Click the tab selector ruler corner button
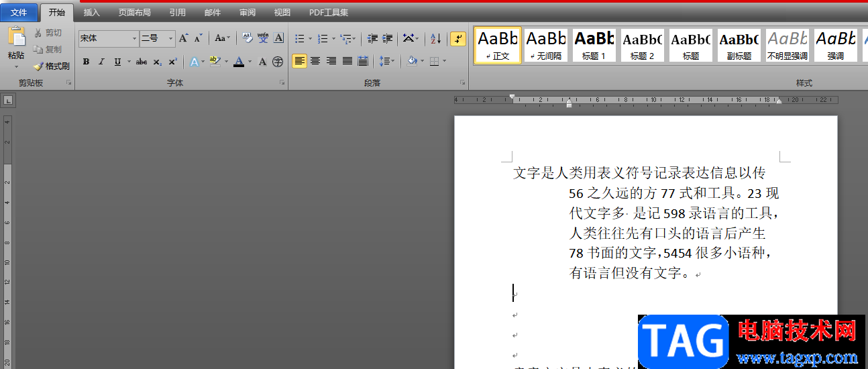Image resolution: width=868 pixels, height=369 pixels. tap(8, 100)
